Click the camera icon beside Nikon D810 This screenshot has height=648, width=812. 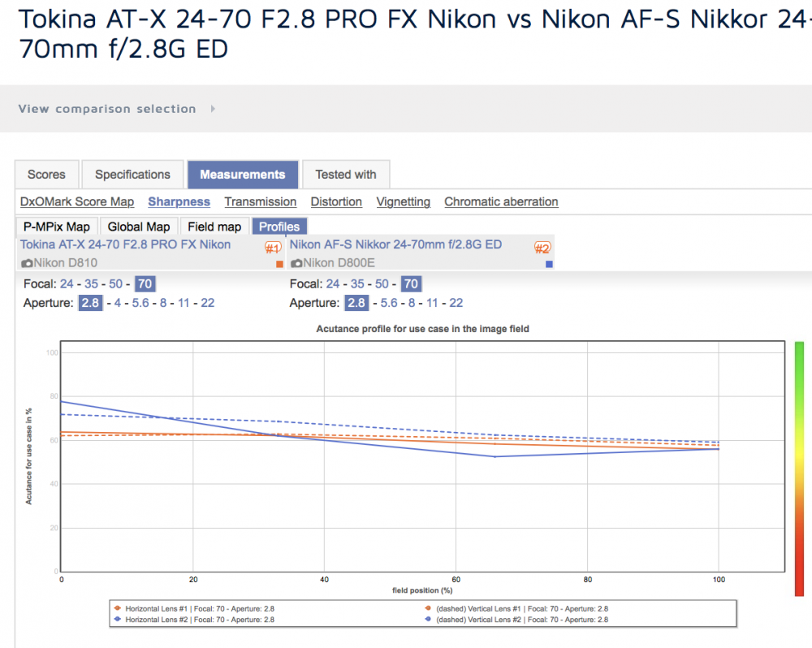[x=27, y=263]
